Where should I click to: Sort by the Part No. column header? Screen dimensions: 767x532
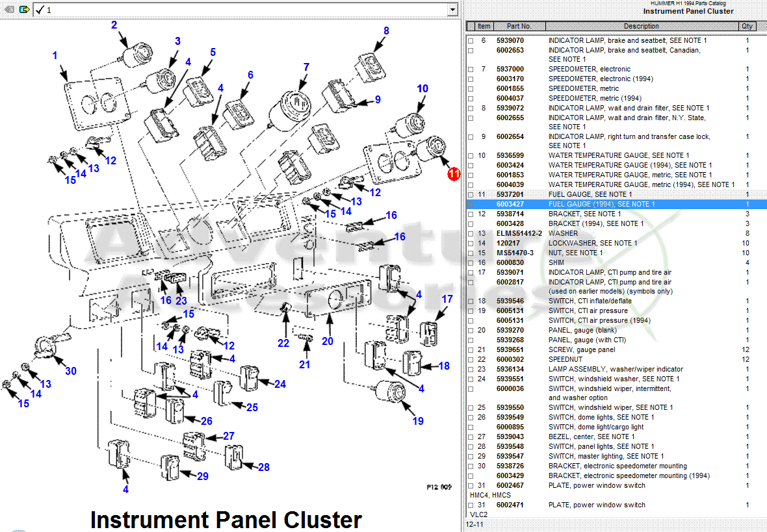(x=519, y=27)
